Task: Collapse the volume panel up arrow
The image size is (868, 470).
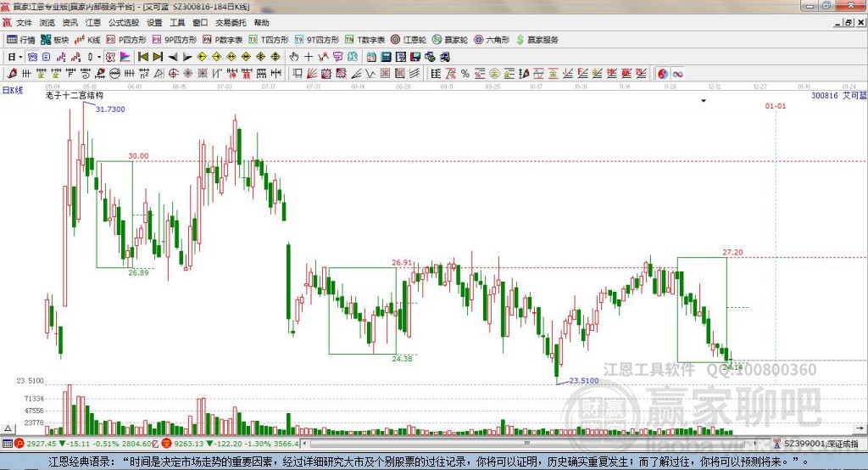Action: point(8,428)
